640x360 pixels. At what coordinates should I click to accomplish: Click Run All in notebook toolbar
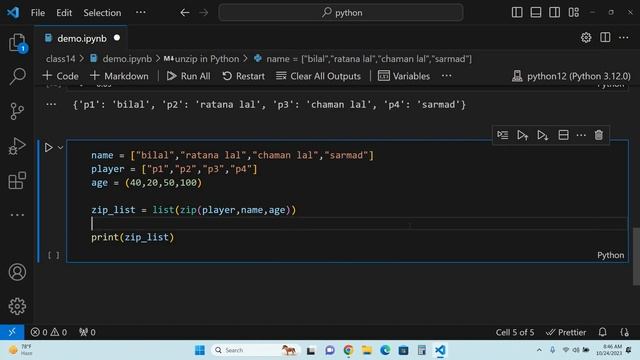click(188, 76)
